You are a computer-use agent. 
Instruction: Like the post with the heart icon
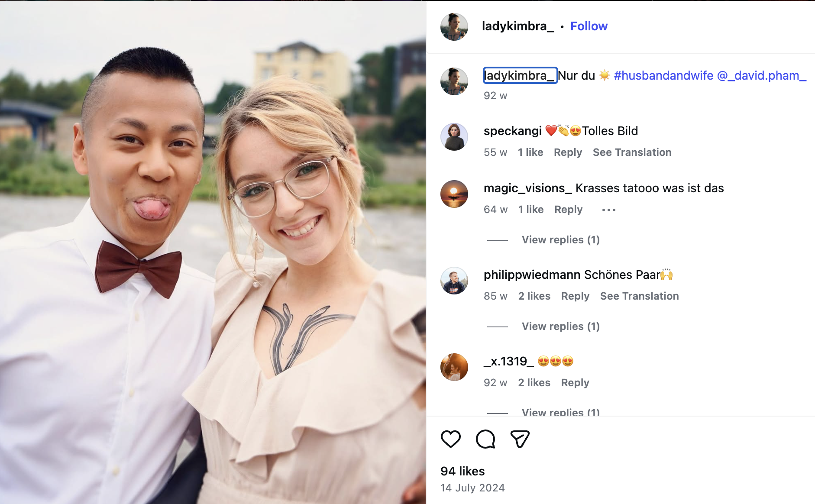450,439
